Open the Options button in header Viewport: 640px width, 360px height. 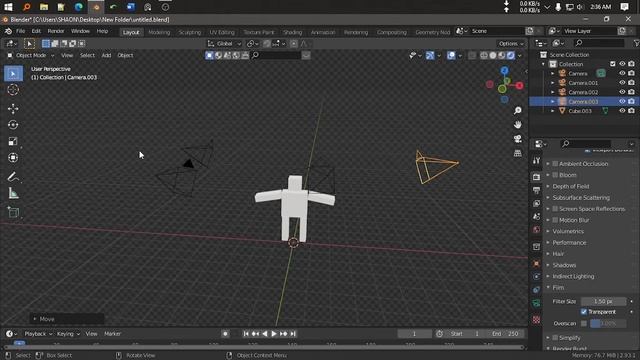(511, 44)
